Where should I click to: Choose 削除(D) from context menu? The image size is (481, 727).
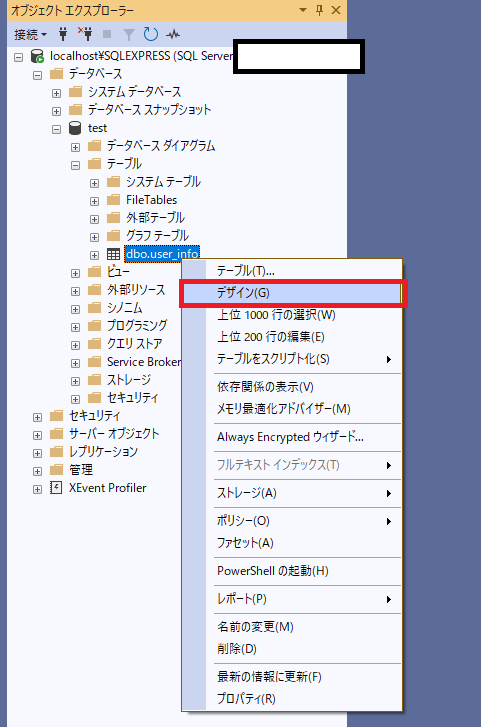point(292,649)
